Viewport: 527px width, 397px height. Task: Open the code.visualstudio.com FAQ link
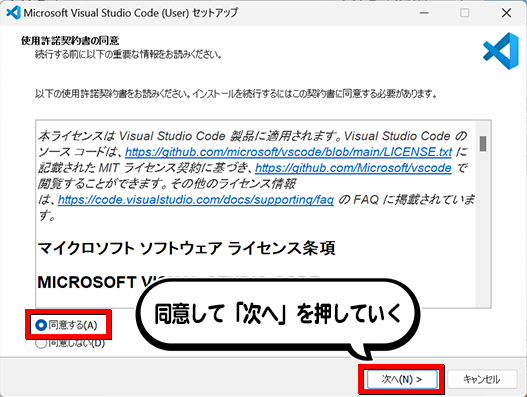coord(196,200)
